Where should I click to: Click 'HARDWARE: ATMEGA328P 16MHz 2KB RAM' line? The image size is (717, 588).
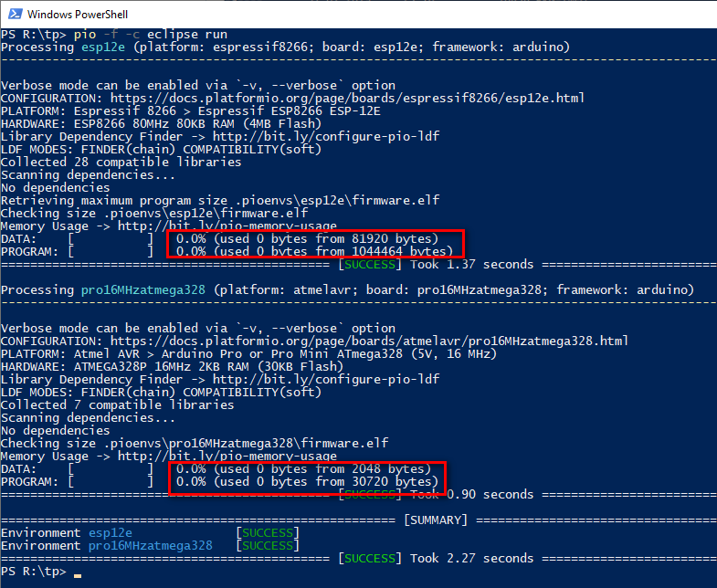tap(172, 367)
